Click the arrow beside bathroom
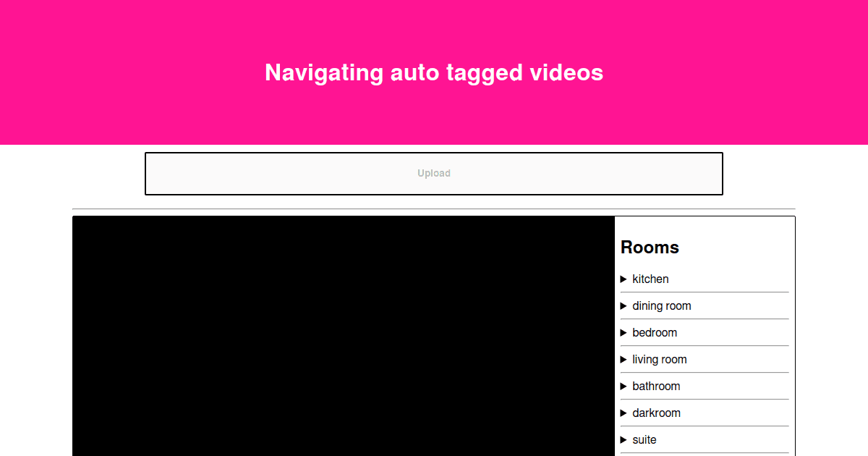This screenshot has width=868, height=456. tap(624, 387)
